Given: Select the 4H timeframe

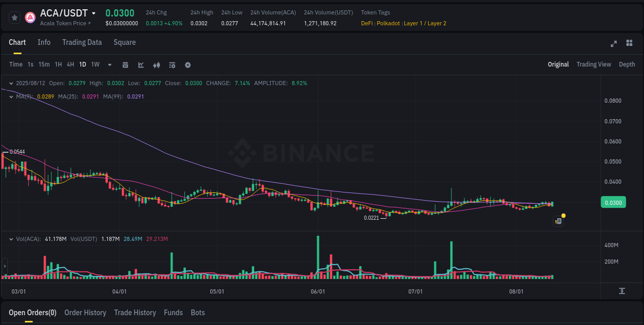Looking at the screenshot, I should 70,65.
